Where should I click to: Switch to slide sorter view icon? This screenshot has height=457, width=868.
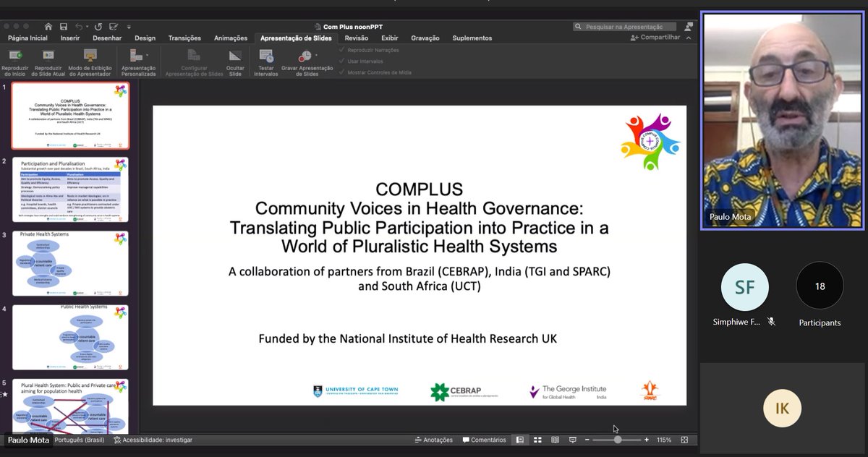click(537, 440)
